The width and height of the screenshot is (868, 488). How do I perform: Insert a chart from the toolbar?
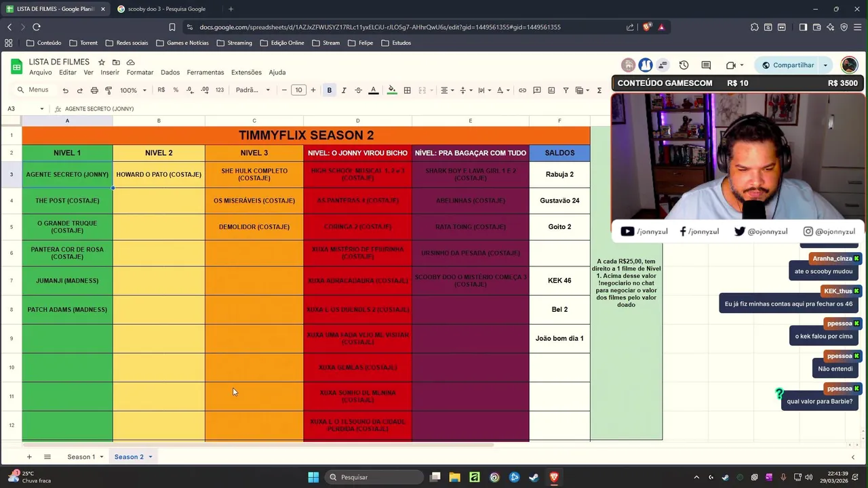[x=551, y=90]
